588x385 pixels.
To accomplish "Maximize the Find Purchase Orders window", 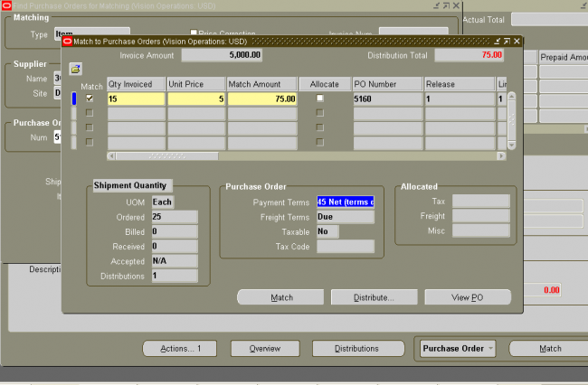I will click(446, 5).
